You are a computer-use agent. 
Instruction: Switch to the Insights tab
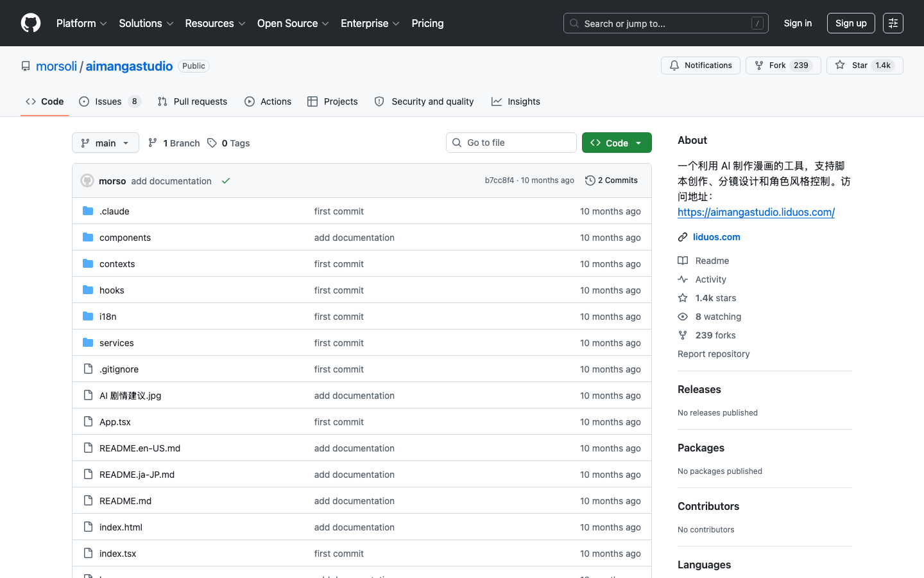tap(516, 101)
